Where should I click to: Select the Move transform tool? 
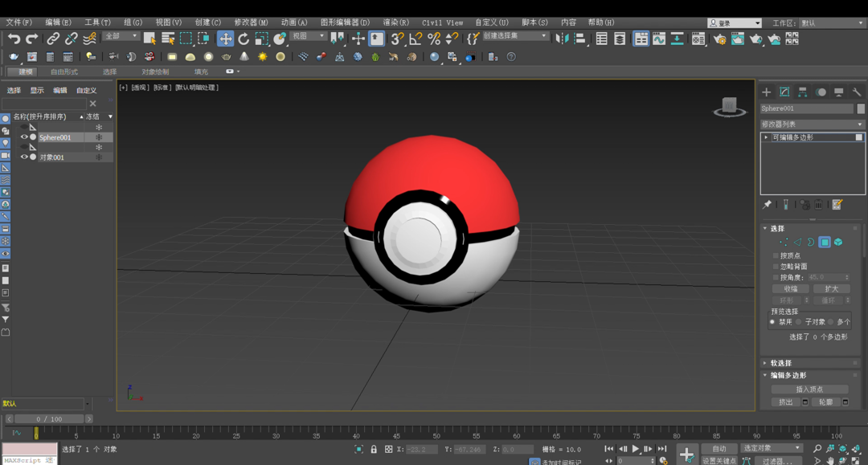tap(226, 39)
